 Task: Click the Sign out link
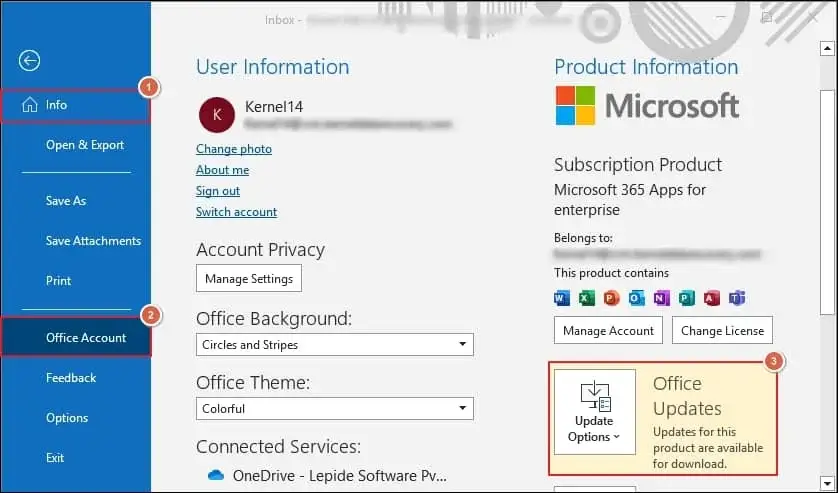point(218,191)
